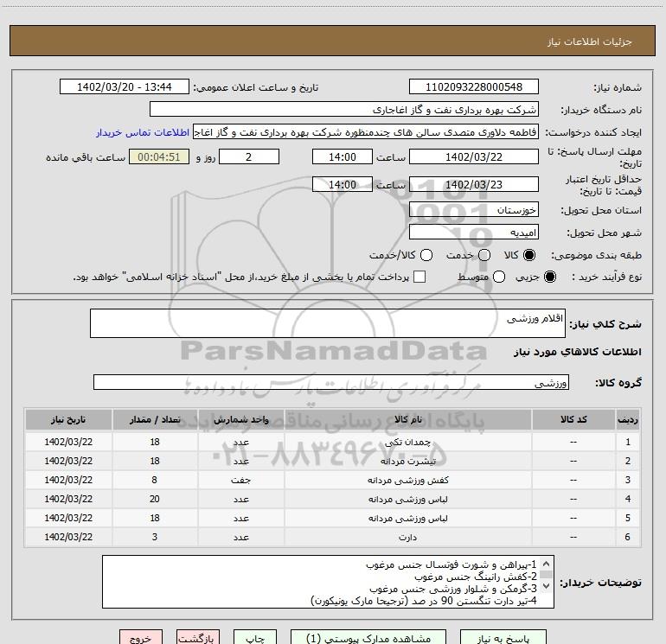Click the need number field 1102093228000548
This screenshot has width=666, height=644.
(474, 86)
